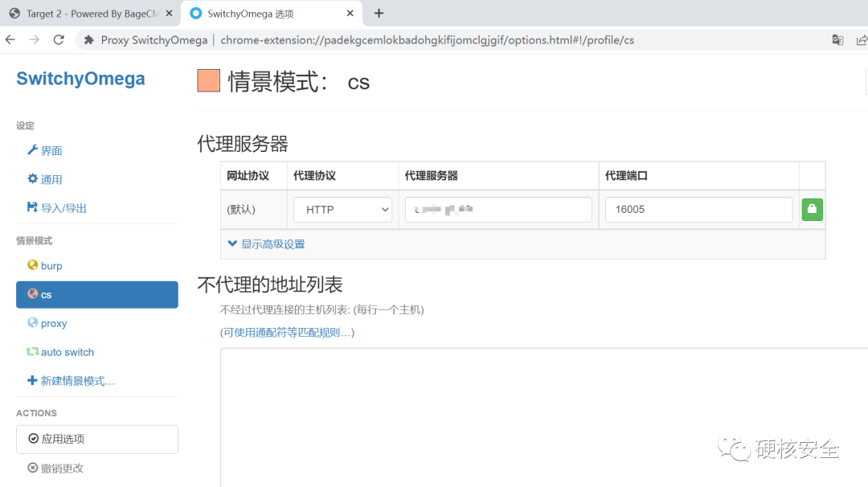Click the plus icon beside 新建情景模式
Viewport: 868px width, 487px height.
click(x=32, y=380)
